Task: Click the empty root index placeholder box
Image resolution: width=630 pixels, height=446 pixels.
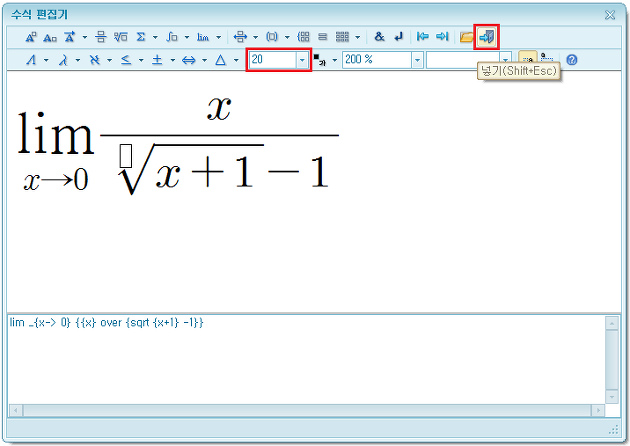Action: coord(126,155)
